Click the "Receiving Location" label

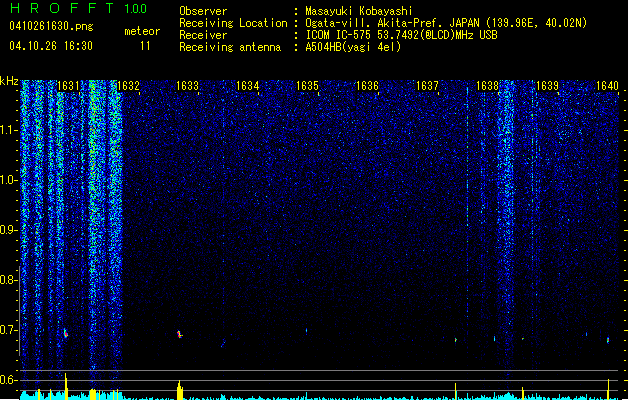(x=233, y=23)
